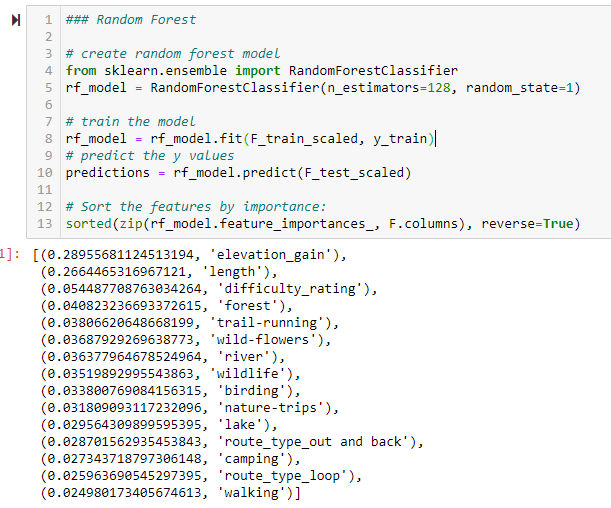Image resolution: width=611 pixels, height=508 pixels.
Task: Click the run cell icon beside the code cell
Action: click(x=16, y=20)
